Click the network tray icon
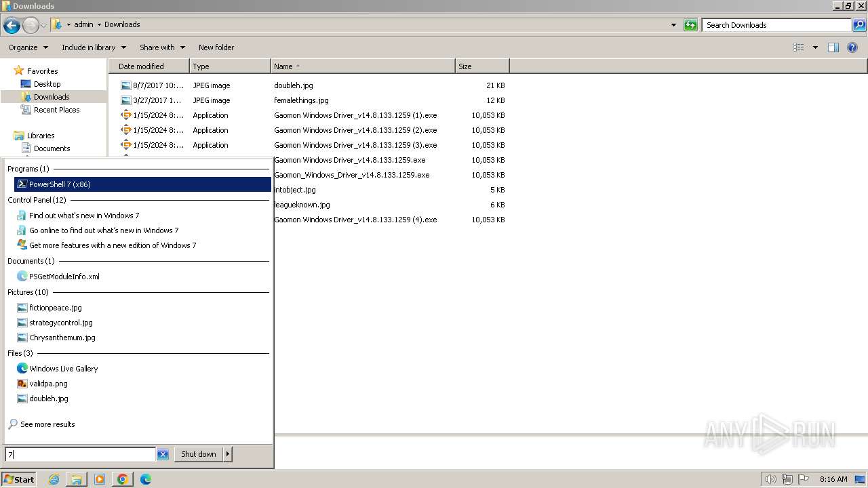 pos(787,479)
